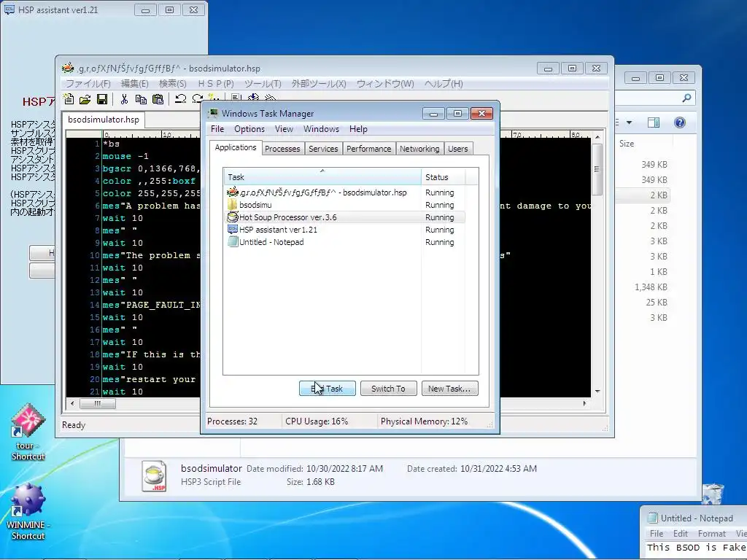Image resolution: width=747 pixels, height=560 pixels.
Task: Open ウィンドウ(W) menu in HSP editor
Action: tap(385, 84)
